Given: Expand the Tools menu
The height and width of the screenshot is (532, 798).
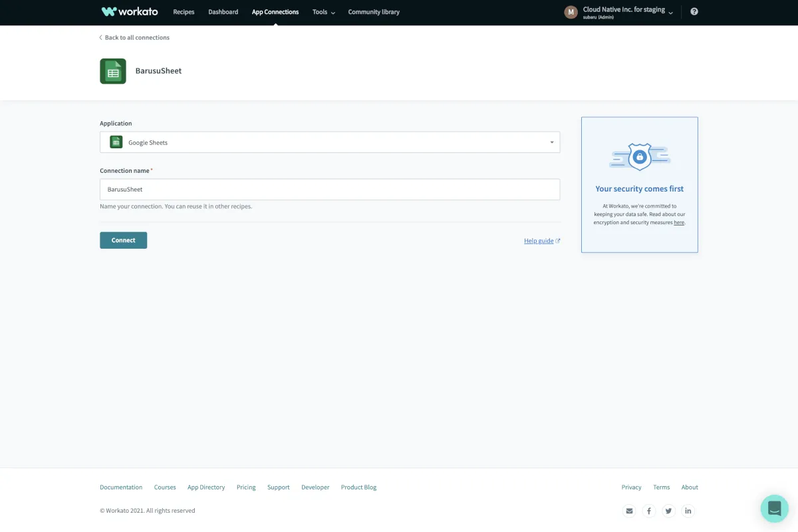Looking at the screenshot, I should (x=324, y=12).
